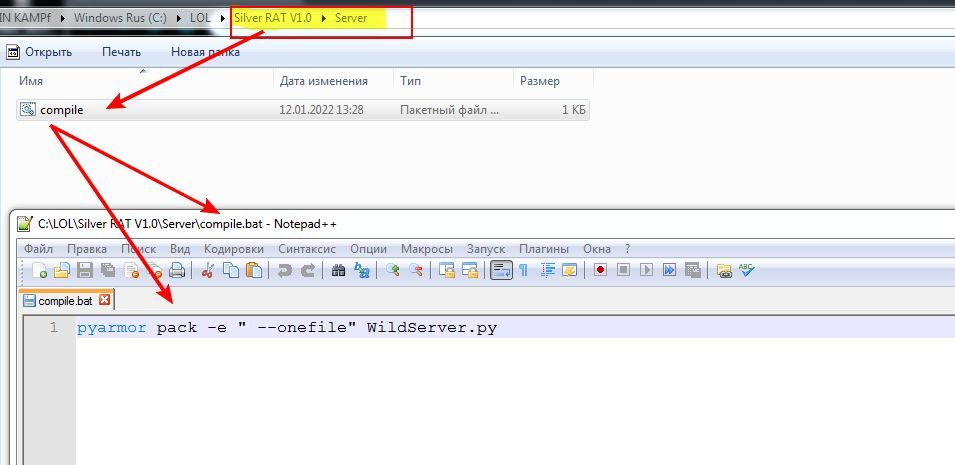Toggle synchronized vertical scrolling
This screenshot has height=465, width=955.
(447, 270)
